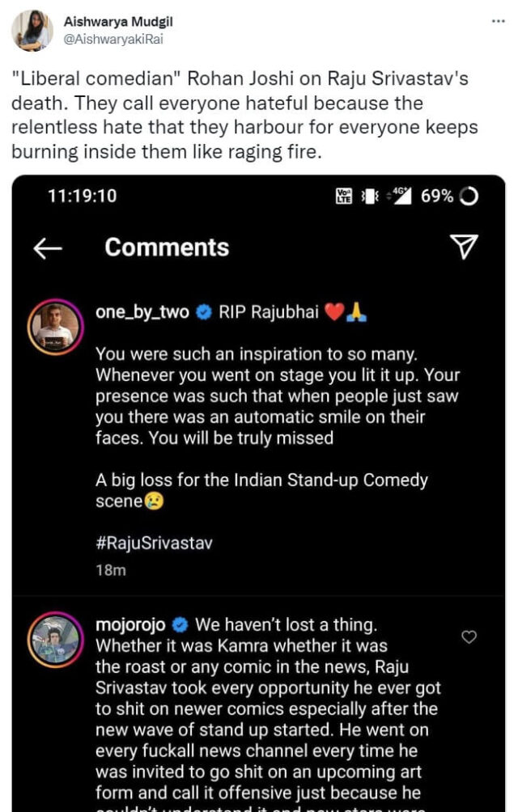Tap the paper plane share icon

click(464, 247)
